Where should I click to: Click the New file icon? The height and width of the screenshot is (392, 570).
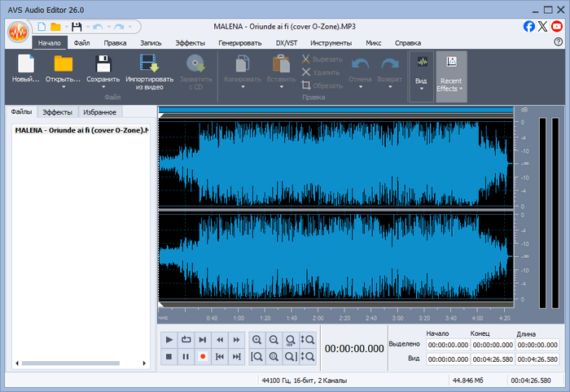click(x=26, y=64)
